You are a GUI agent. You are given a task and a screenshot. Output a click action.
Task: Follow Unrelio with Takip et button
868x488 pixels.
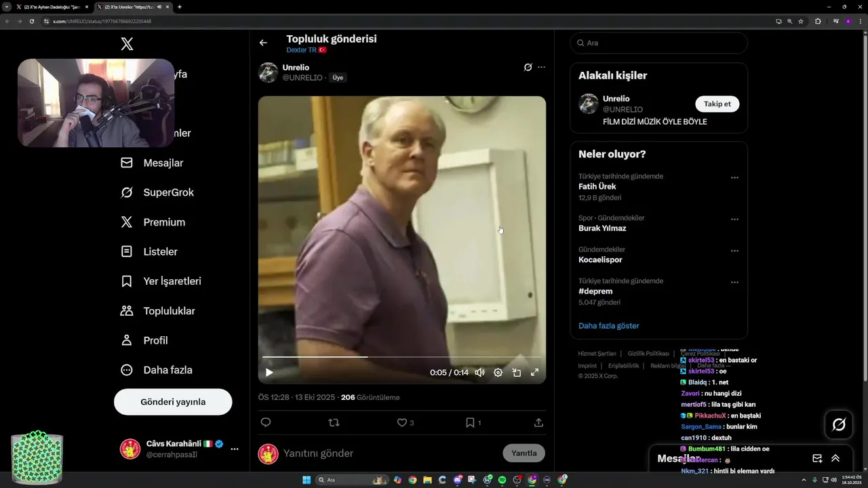point(717,104)
